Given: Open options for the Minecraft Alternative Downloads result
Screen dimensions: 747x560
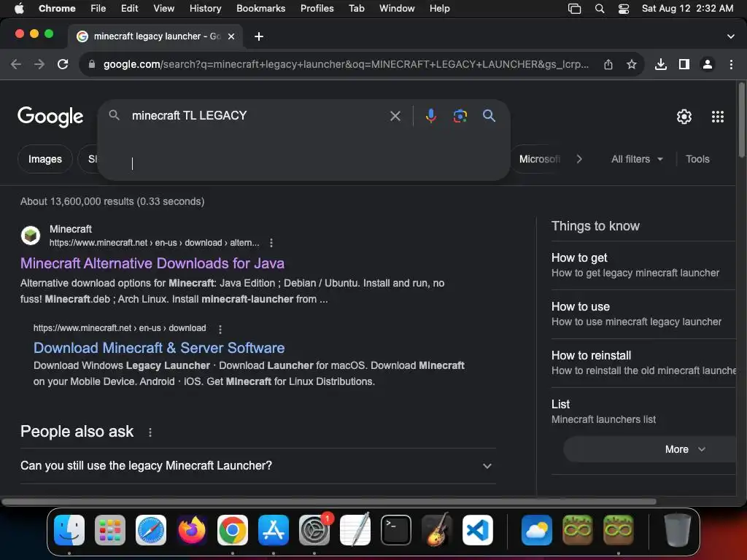Looking at the screenshot, I should tap(271, 243).
